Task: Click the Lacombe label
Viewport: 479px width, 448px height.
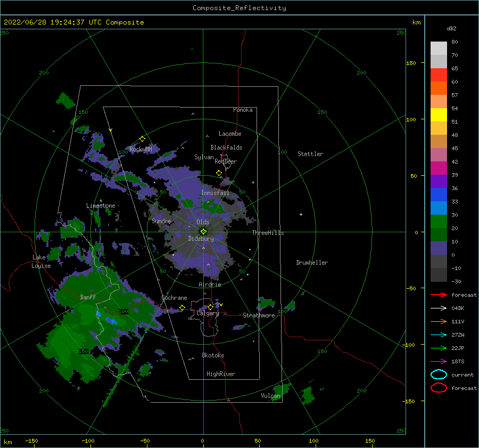Action: pos(230,134)
